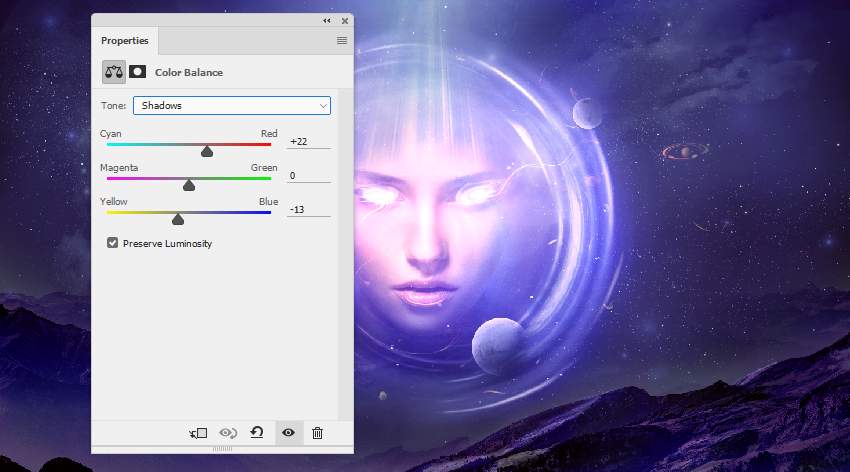Select the Properties tab
The image size is (850, 472).
[125, 41]
